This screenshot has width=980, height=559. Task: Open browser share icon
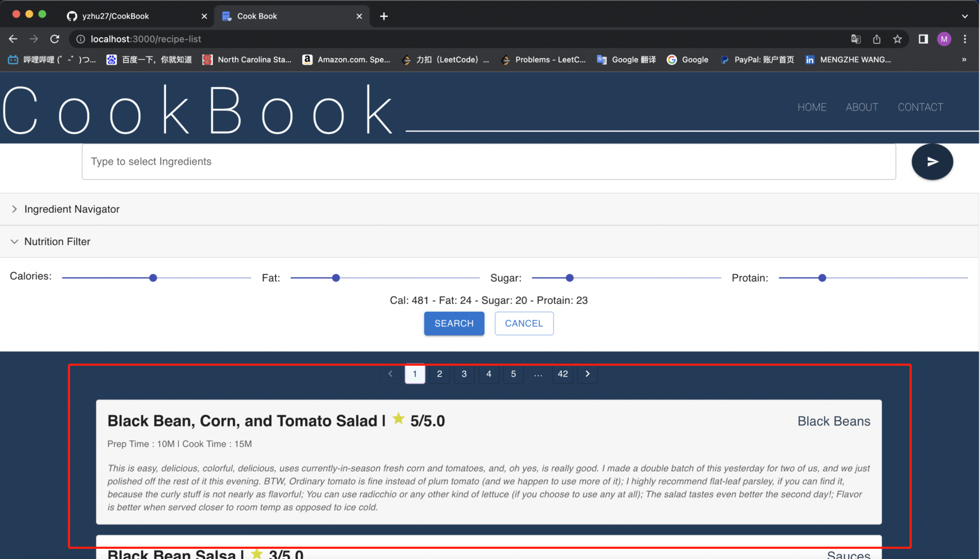click(876, 39)
